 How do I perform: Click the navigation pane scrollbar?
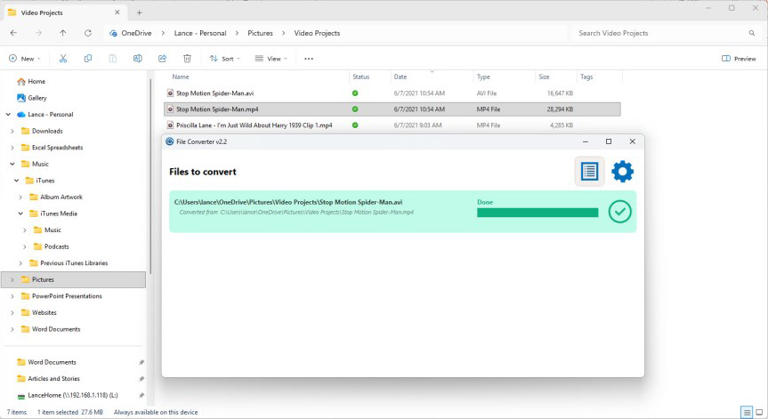pyautogui.click(x=150, y=176)
